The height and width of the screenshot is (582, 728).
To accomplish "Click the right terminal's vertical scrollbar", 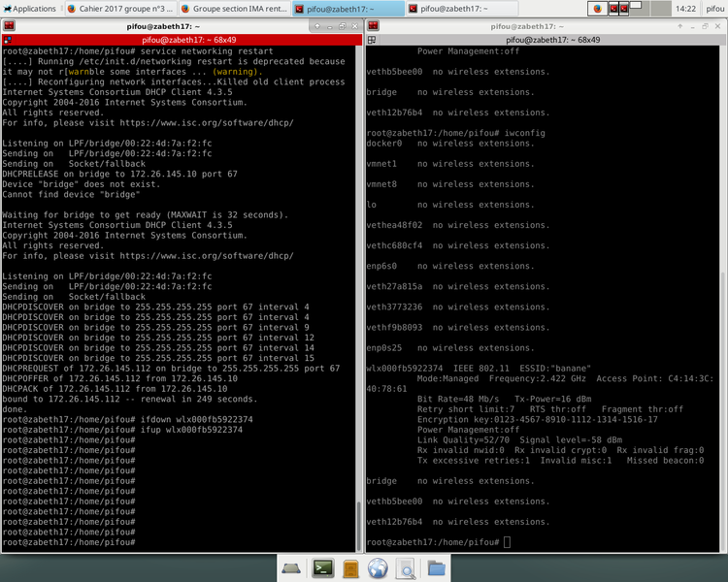I will click(723, 291).
